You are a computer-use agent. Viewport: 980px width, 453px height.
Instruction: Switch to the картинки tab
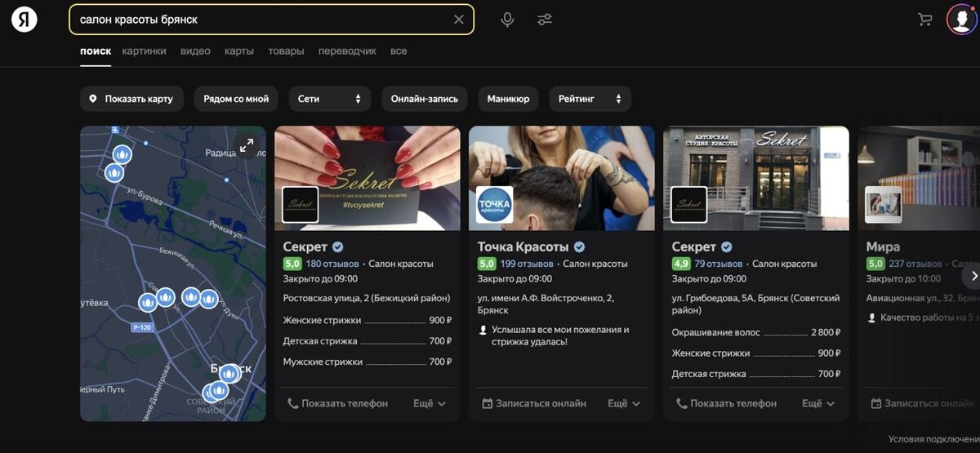(144, 51)
